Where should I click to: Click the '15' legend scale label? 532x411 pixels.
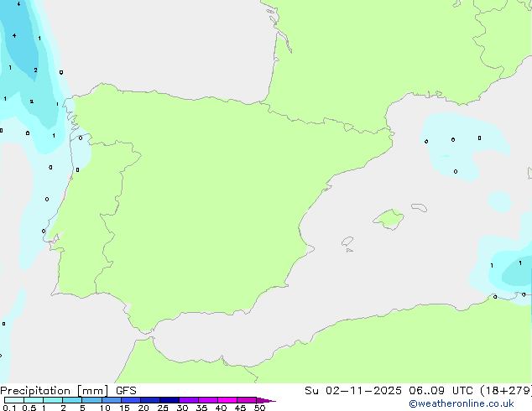[124, 408]
